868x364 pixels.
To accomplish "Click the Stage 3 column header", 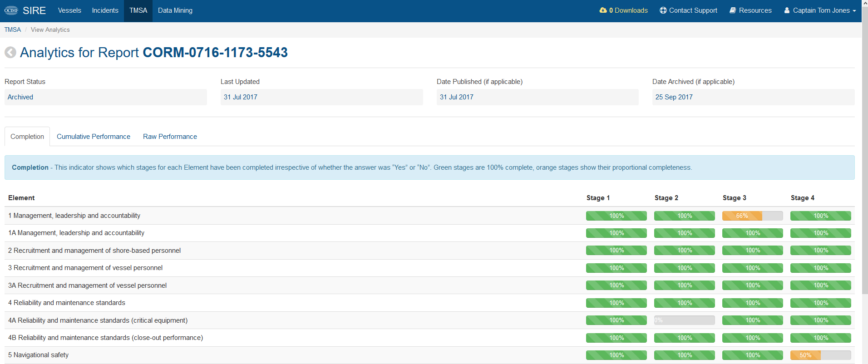I will click(x=734, y=198).
